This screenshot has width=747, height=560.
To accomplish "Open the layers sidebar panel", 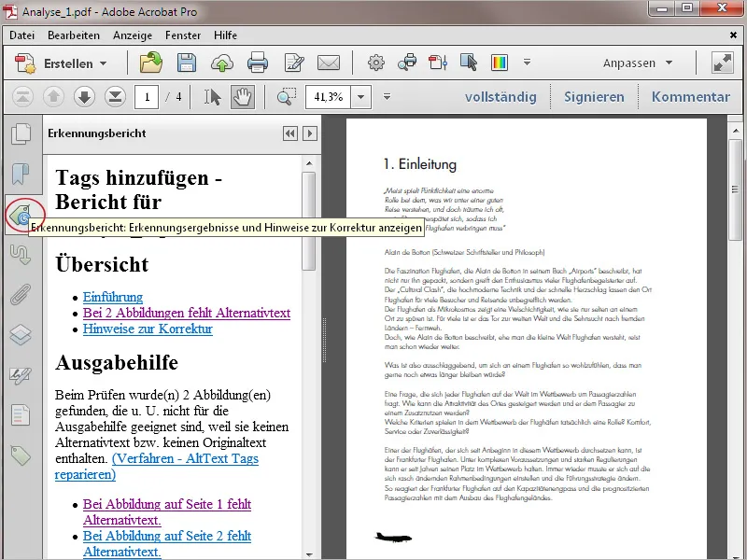I will coord(21,334).
